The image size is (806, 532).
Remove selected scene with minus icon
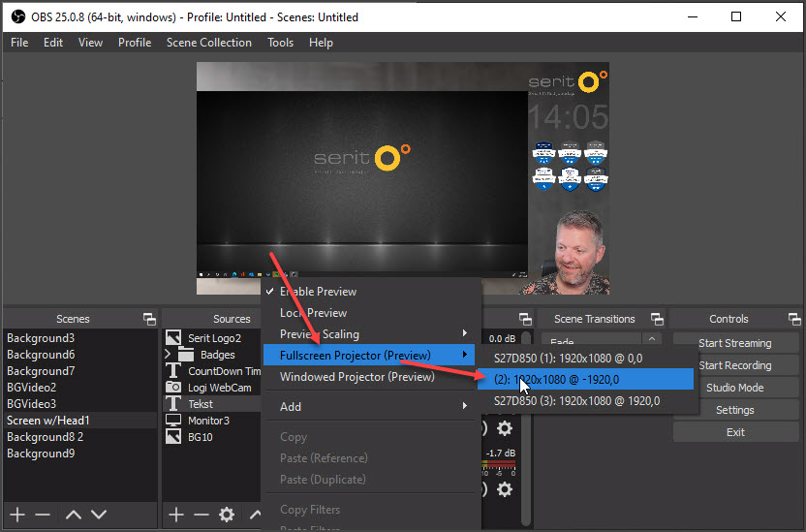pos(43,514)
